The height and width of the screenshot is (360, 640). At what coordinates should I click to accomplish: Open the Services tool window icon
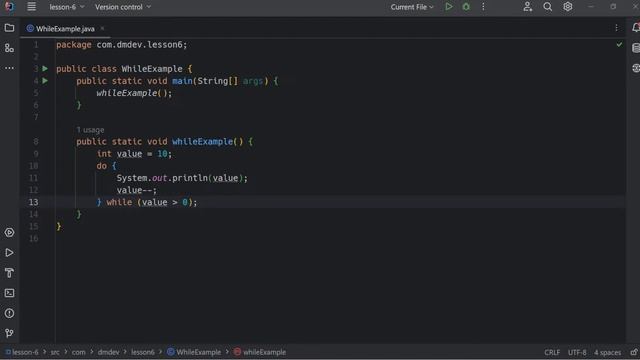tap(9, 232)
